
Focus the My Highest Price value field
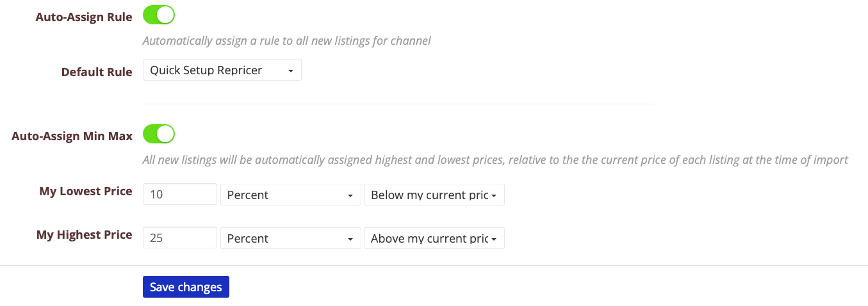pyautogui.click(x=180, y=238)
